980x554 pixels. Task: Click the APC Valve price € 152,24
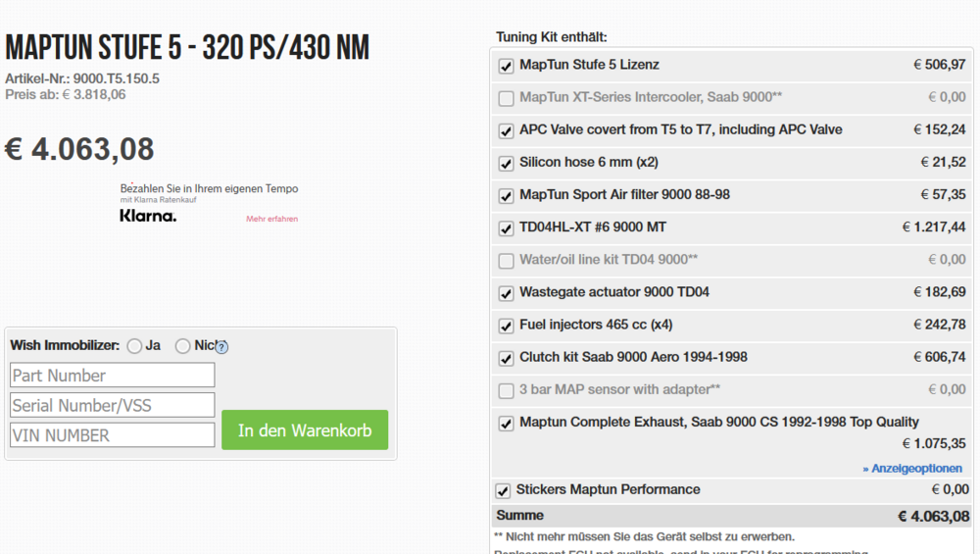click(940, 129)
